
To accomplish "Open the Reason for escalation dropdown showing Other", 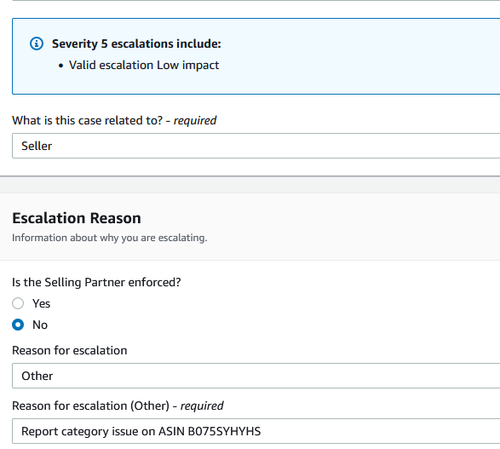I will tap(256, 376).
